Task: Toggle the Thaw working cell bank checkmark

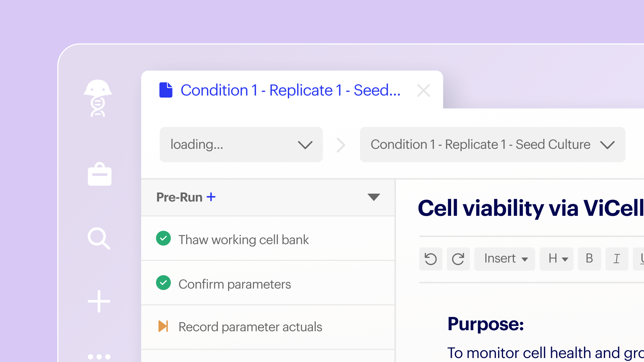Action: (163, 239)
